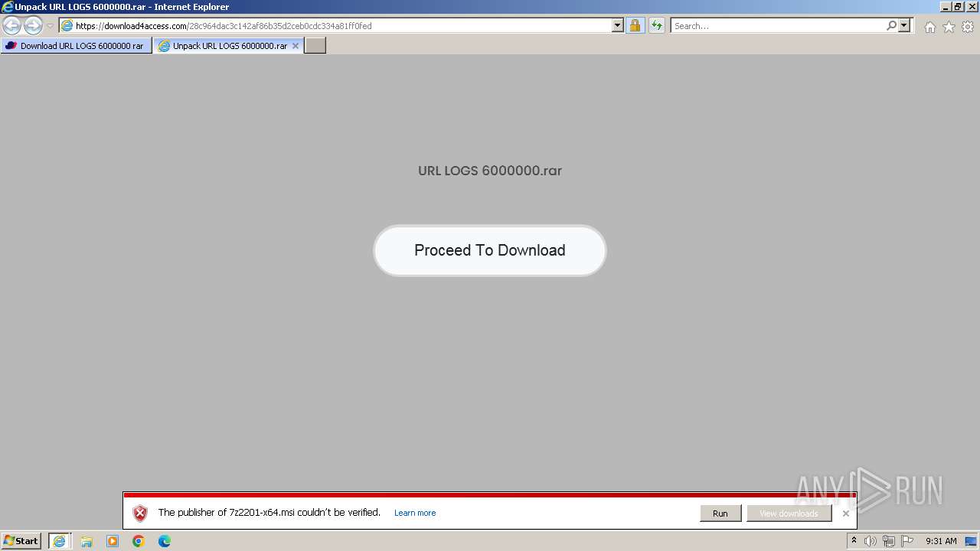Open Internet Explorer taskbar icon
Image resolution: width=980 pixels, height=551 pixels.
59,541
